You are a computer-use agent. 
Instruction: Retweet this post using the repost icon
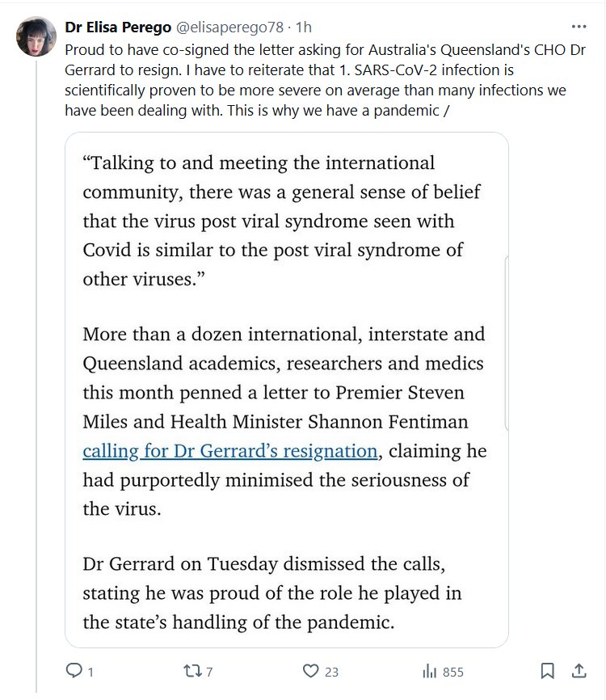click(191, 671)
